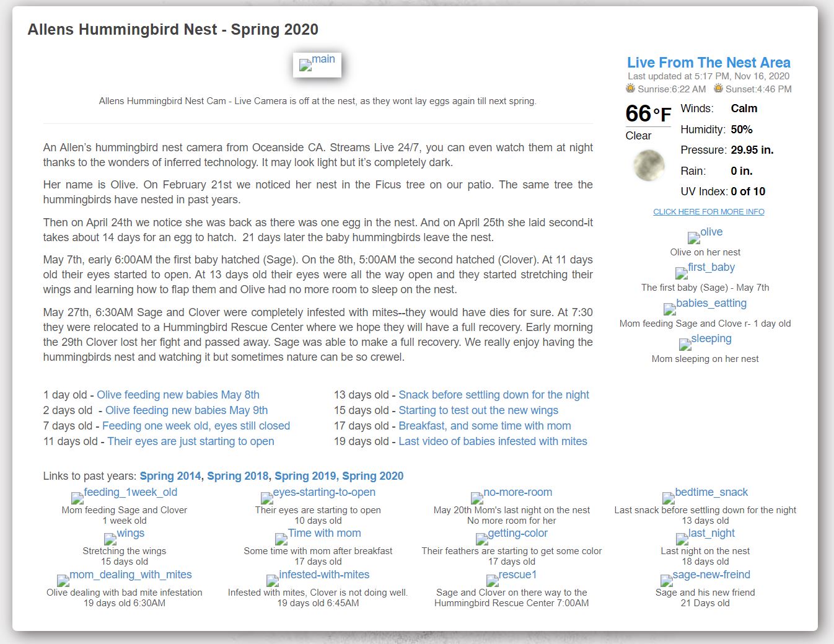Open 'Their eyes are just starting to open'
The image size is (834, 644).
191,441
